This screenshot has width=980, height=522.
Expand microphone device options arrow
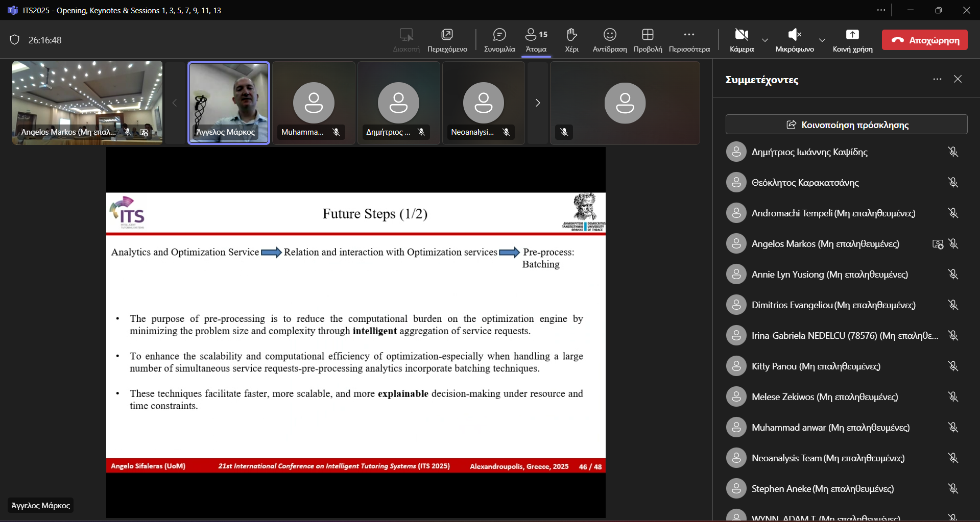pyautogui.click(x=822, y=40)
